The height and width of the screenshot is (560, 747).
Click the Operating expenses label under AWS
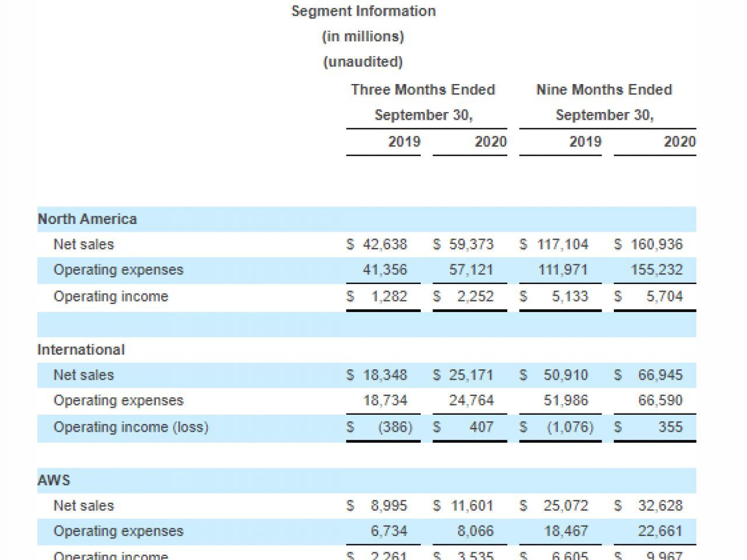click(118, 531)
